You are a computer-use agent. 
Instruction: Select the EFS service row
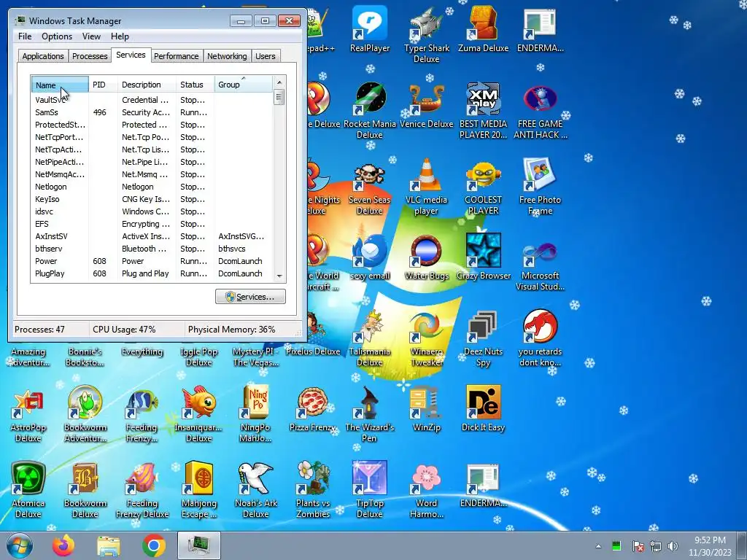tap(152, 224)
